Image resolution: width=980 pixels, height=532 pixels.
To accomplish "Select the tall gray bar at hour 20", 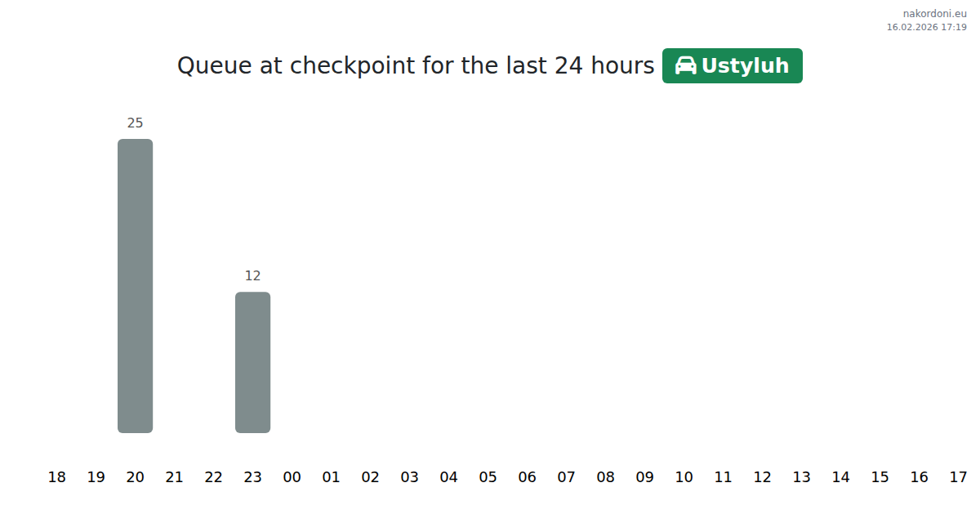I will [135, 285].
